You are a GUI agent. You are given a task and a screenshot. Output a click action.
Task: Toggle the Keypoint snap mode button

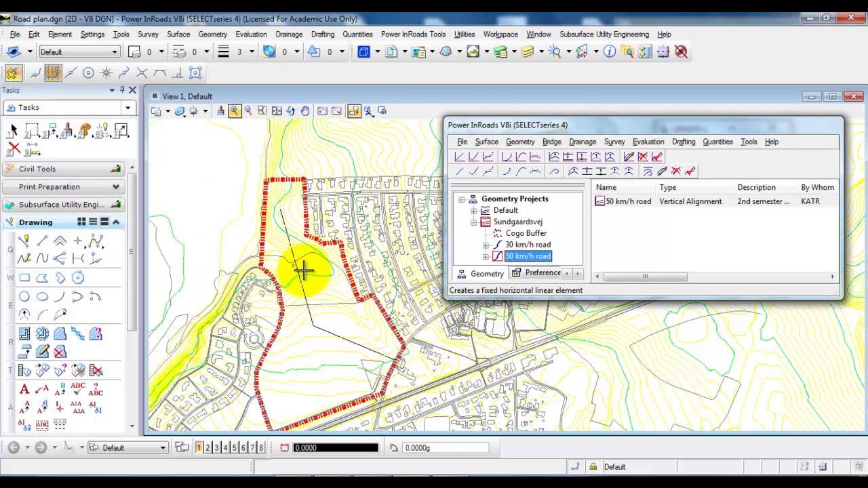53,73
